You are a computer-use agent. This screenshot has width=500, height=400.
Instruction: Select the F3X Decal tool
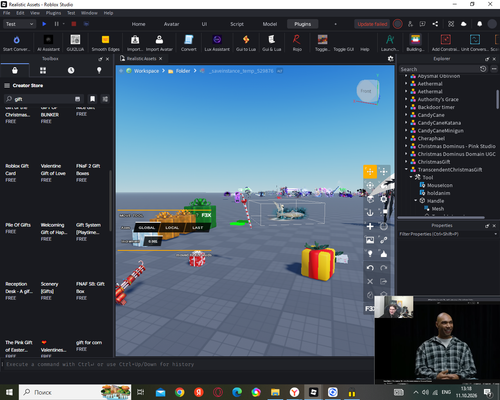[x=370, y=240]
